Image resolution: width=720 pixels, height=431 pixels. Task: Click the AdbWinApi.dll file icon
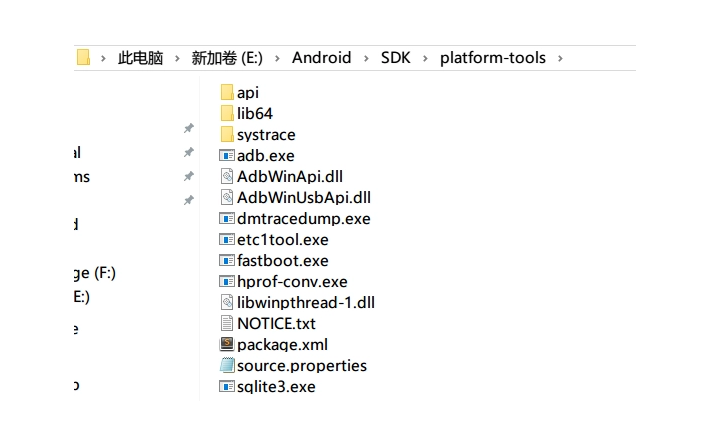click(227, 177)
